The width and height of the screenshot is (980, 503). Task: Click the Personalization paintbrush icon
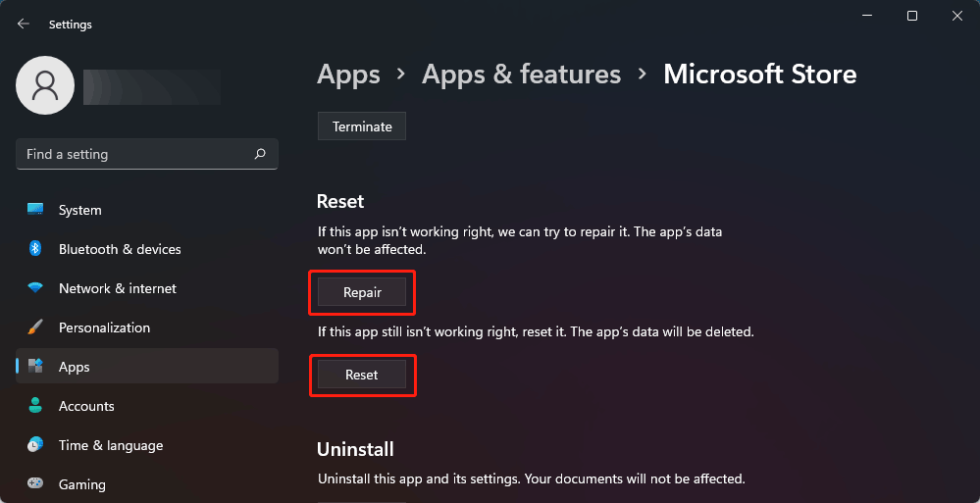pos(35,327)
